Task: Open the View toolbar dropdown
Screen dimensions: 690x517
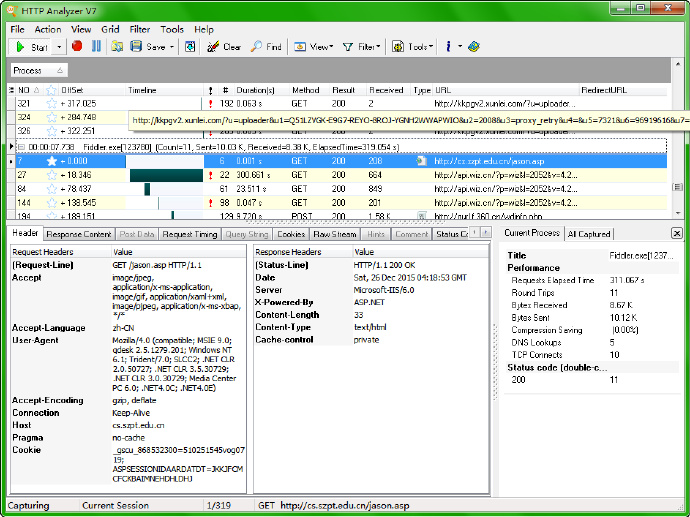Action: click(314, 47)
